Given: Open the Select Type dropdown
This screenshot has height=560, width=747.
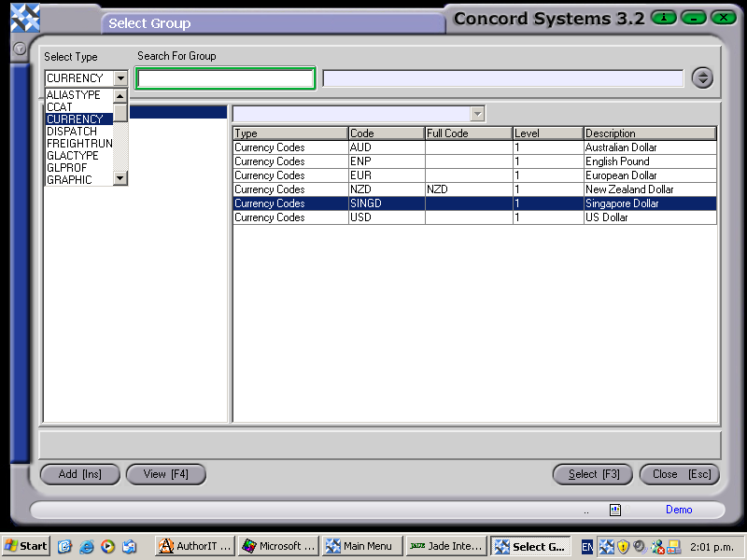Looking at the screenshot, I should pos(120,78).
